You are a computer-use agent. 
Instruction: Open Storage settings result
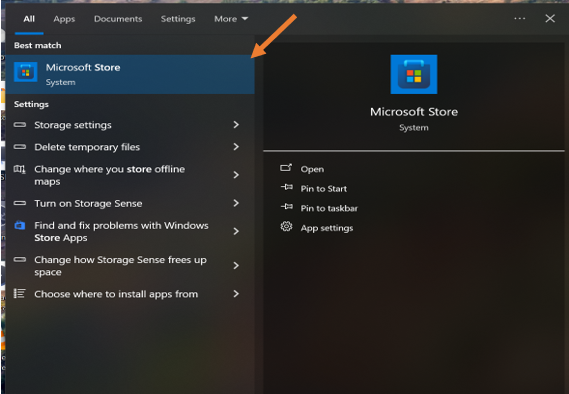(130, 125)
